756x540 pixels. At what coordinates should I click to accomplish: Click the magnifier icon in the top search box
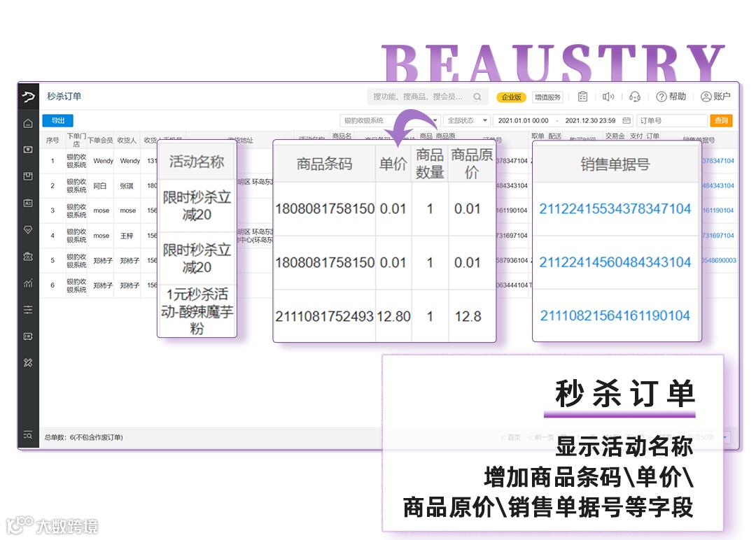click(477, 97)
